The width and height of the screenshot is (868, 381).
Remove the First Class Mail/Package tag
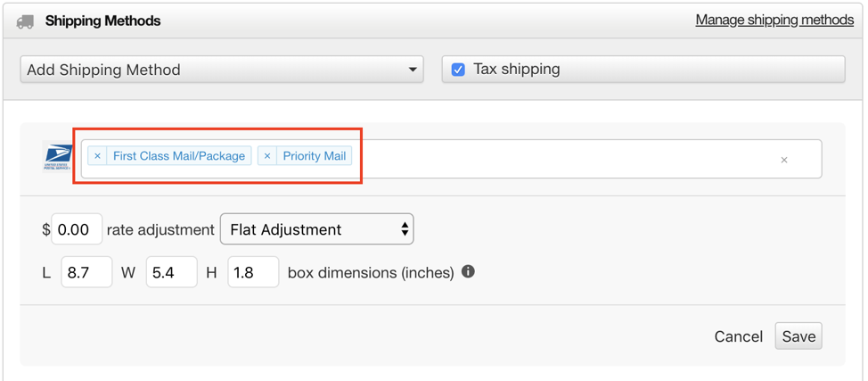tap(97, 156)
